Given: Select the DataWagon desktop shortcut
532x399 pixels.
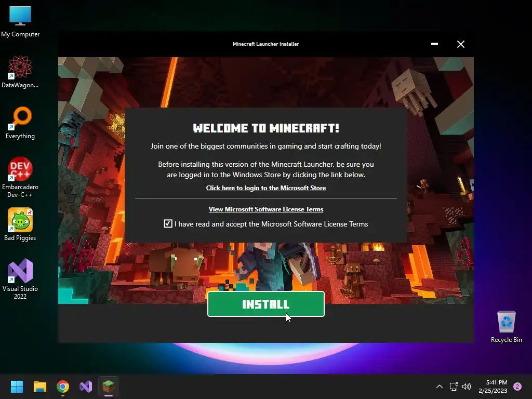Looking at the screenshot, I should point(20,72).
